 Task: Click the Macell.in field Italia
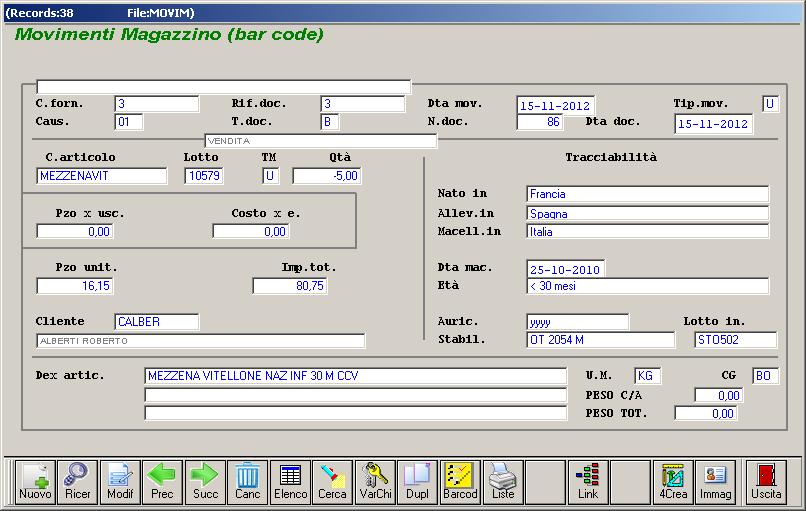coord(648,231)
